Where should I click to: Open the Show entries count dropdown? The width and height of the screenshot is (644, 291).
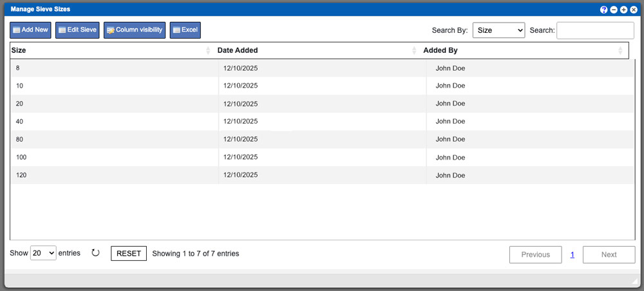(43, 254)
